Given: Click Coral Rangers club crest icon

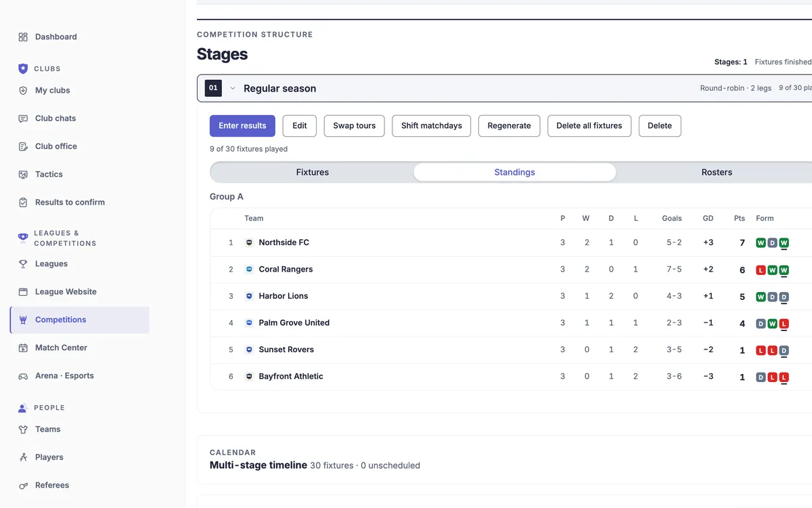Looking at the screenshot, I should [249, 270].
